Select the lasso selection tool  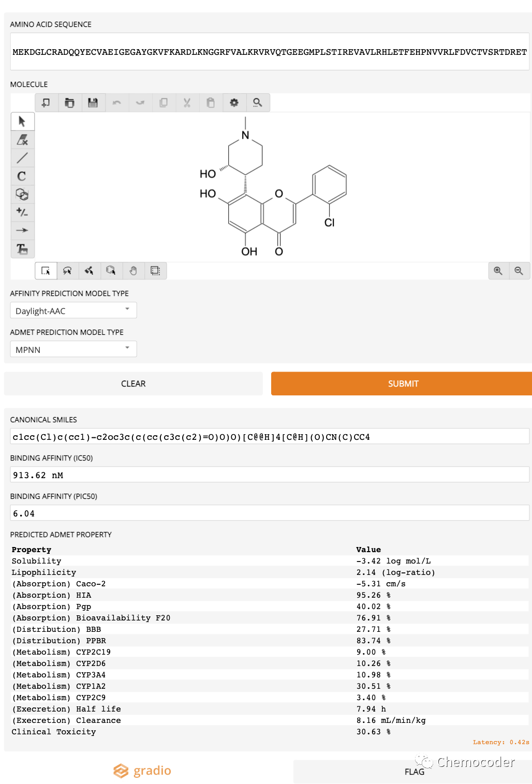pos(67,271)
